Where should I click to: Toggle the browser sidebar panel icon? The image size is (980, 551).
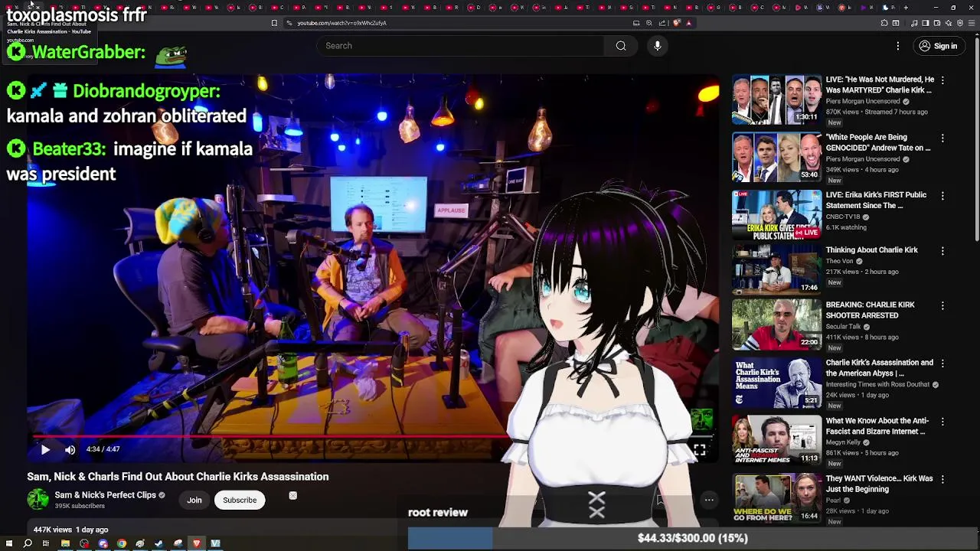pos(926,23)
